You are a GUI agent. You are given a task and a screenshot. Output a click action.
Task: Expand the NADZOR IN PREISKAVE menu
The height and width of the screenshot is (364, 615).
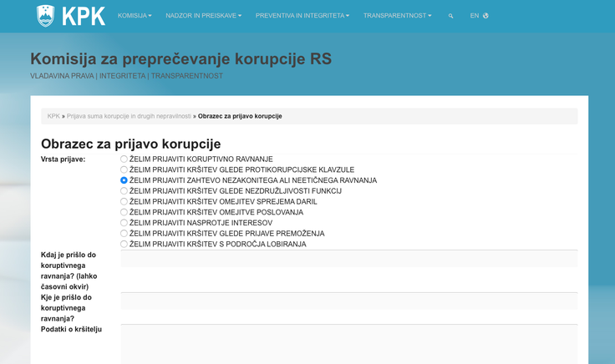(204, 16)
